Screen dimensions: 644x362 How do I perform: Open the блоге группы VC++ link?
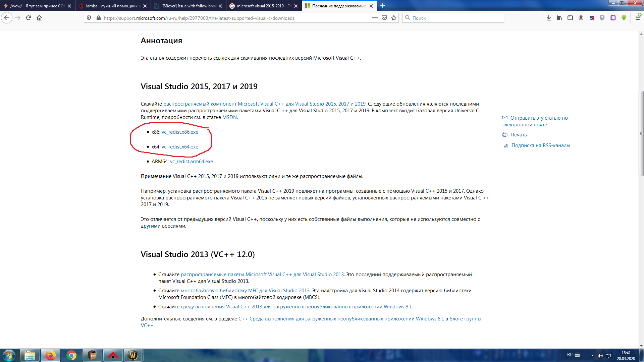pyautogui.click(x=465, y=319)
